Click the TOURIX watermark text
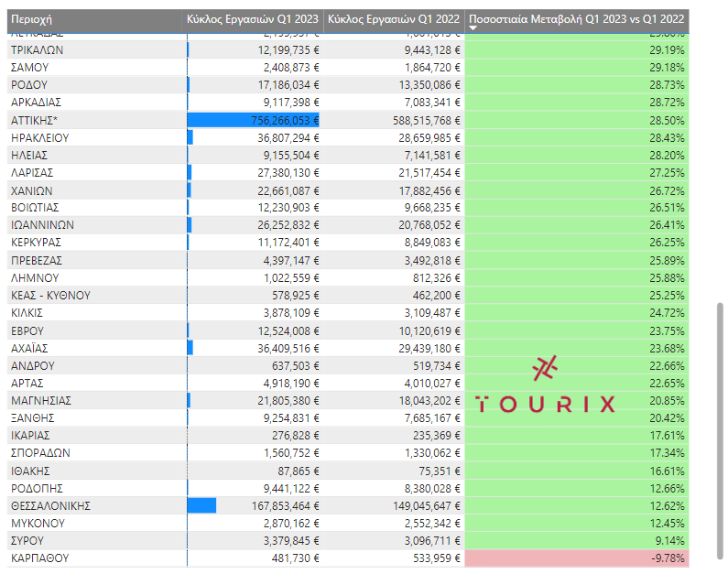728x574 pixels. click(x=546, y=404)
